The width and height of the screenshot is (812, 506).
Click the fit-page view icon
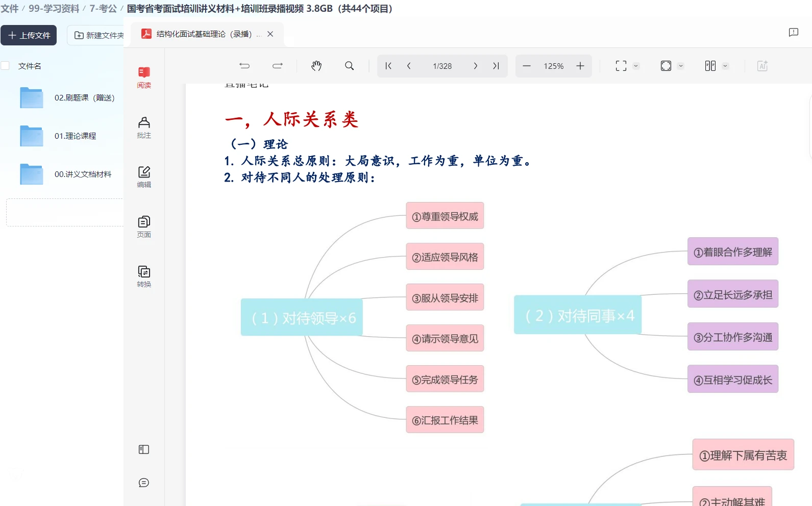tap(666, 66)
